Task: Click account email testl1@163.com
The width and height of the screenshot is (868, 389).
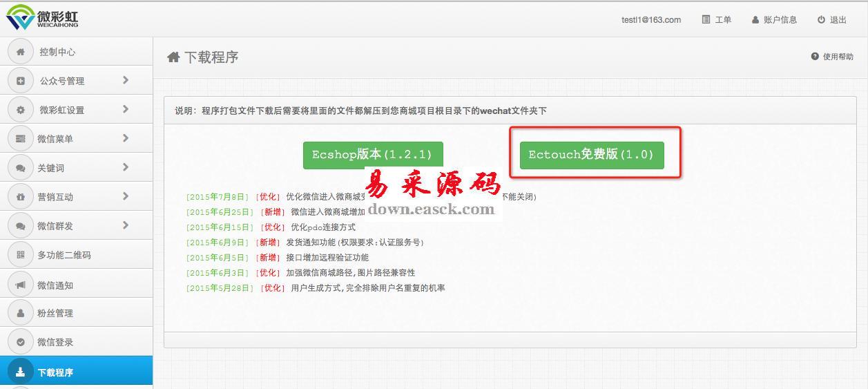Action: pos(651,20)
